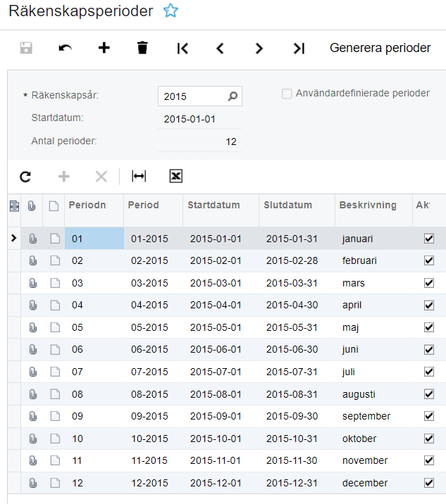Click the Räkenskapsår field showing 2015
Image resolution: width=446 pixels, height=504 pixels.
click(x=200, y=96)
